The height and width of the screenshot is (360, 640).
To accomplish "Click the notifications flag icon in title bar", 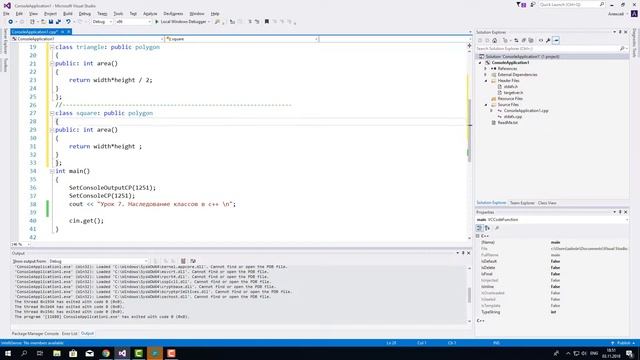I will (x=521, y=4).
